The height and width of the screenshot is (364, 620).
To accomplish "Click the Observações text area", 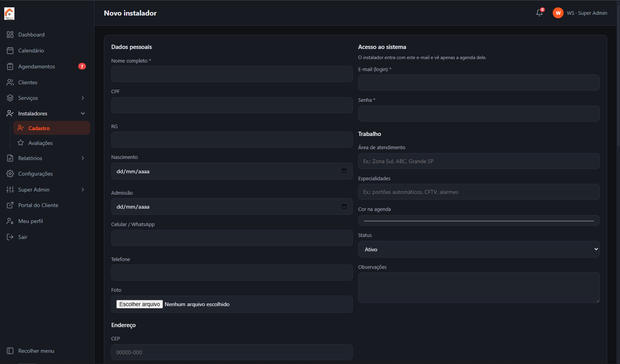I will pyautogui.click(x=479, y=287).
